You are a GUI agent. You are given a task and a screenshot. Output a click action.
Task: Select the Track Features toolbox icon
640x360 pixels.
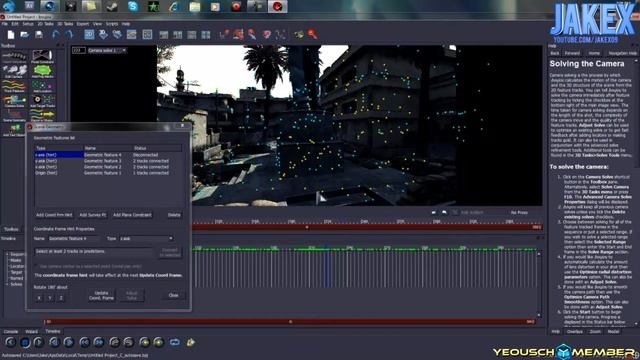point(14,86)
